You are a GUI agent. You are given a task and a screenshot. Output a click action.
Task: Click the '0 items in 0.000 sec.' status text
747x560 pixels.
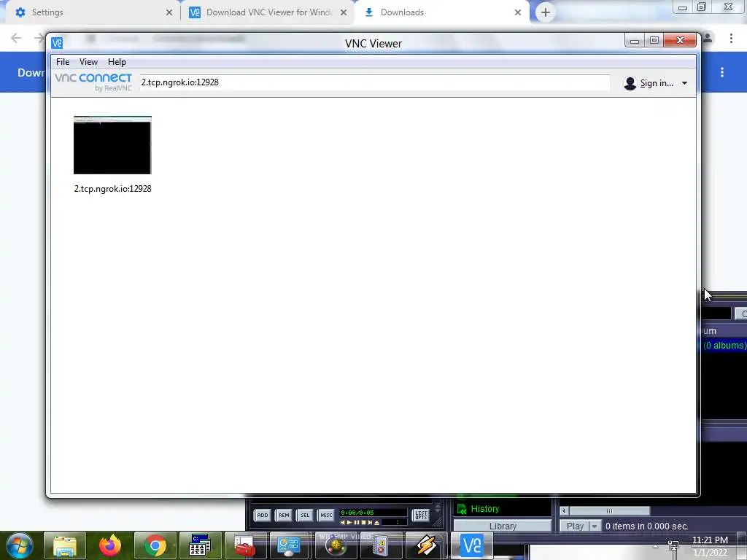[x=646, y=526]
